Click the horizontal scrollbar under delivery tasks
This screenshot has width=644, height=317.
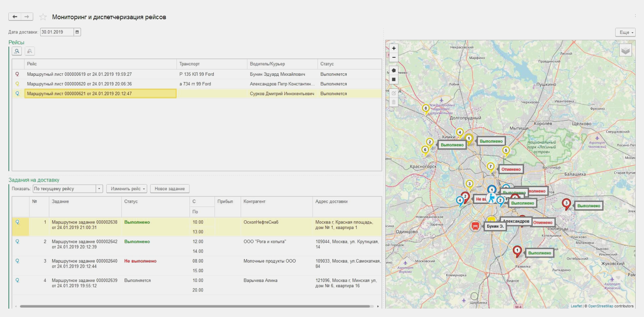tap(194, 307)
